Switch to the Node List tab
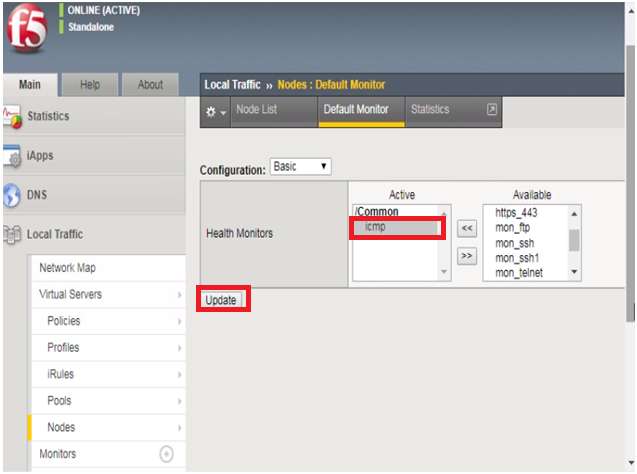Image resolution: width=637 pixels, height=474 pixels. click(x=255, y=110)
